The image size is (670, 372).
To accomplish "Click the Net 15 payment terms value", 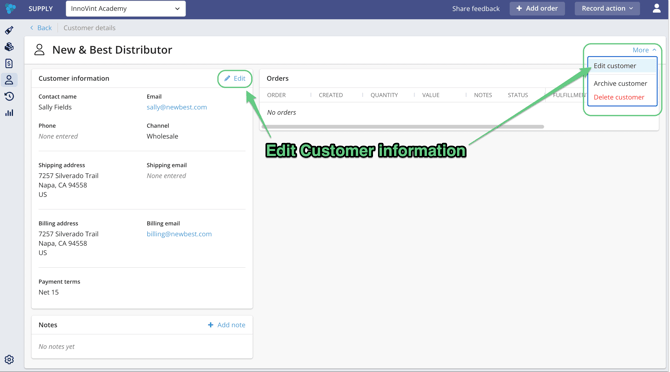I will 49,292.
